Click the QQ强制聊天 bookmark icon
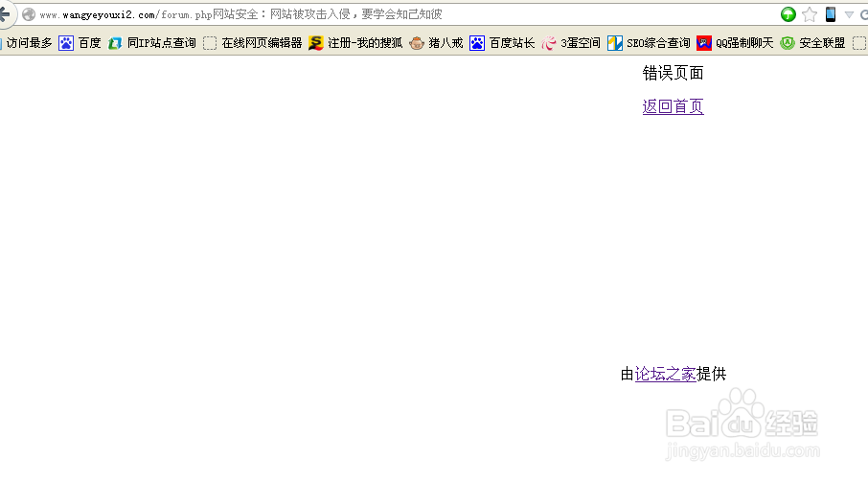Screen dimensions: 868x481 coord(703,42)
